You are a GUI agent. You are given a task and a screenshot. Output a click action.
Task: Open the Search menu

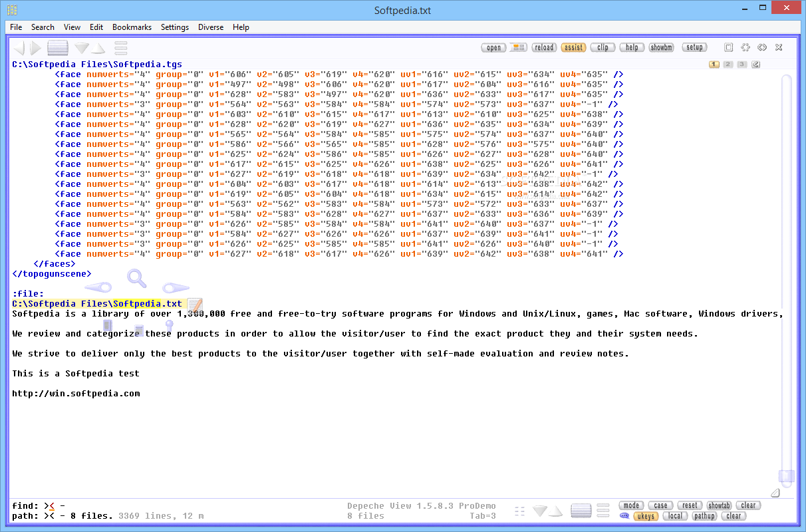[x=43, y=27]
